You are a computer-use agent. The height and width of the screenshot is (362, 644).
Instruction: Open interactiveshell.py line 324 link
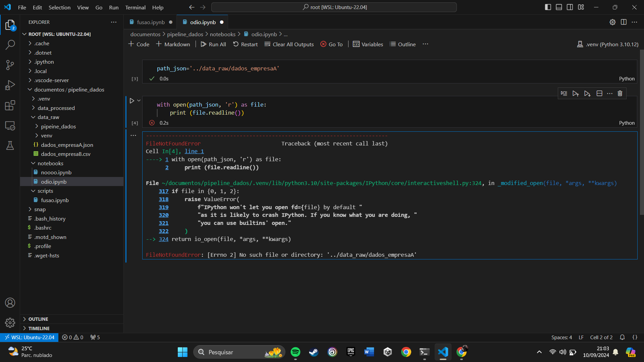pyautogui.click(x=322, y=183)
